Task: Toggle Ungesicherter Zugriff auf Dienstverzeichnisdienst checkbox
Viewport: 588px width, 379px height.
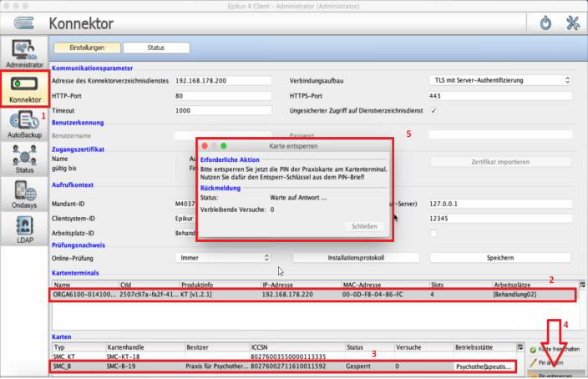Action: point(433,110)
